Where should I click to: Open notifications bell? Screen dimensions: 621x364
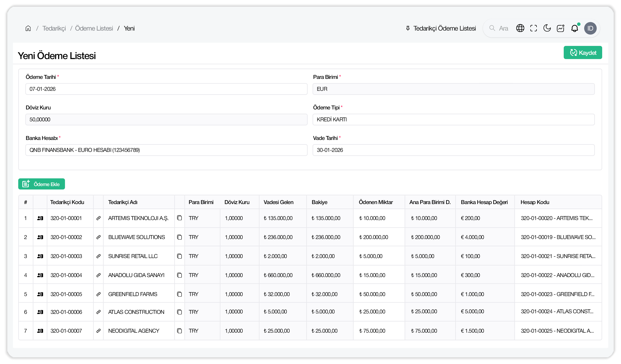pyautogui.click(x=575, y=28)
